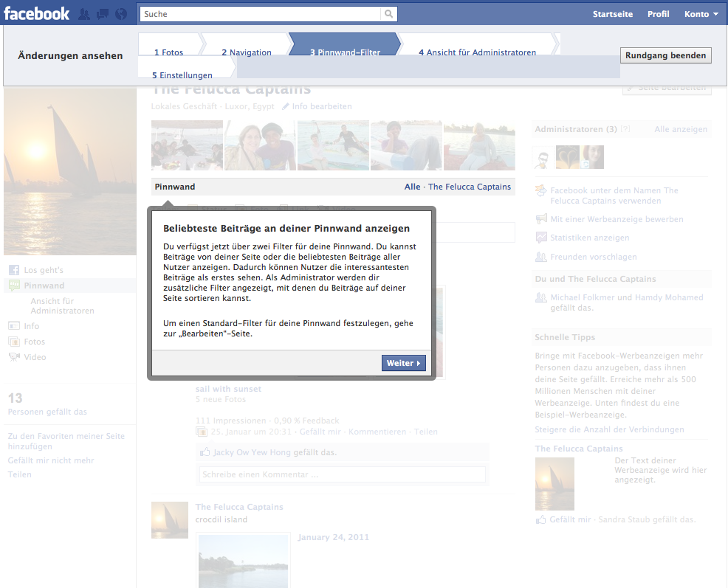
Task: Open Startseite in the top bar
Action: point(613,14)
